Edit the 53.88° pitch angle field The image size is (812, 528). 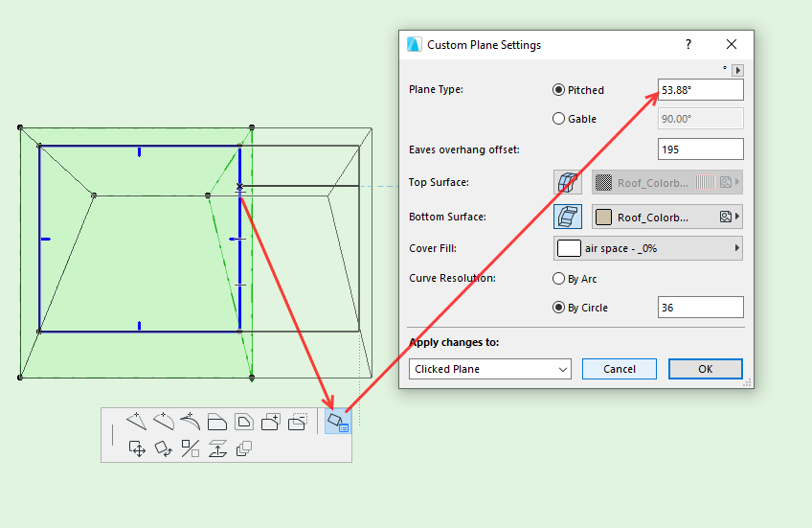(701, 90)
